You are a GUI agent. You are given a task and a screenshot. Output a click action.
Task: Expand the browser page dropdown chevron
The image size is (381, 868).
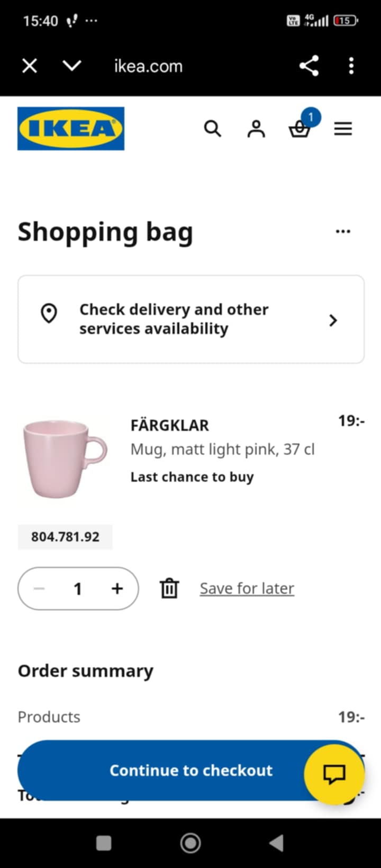tap(72, 66)
